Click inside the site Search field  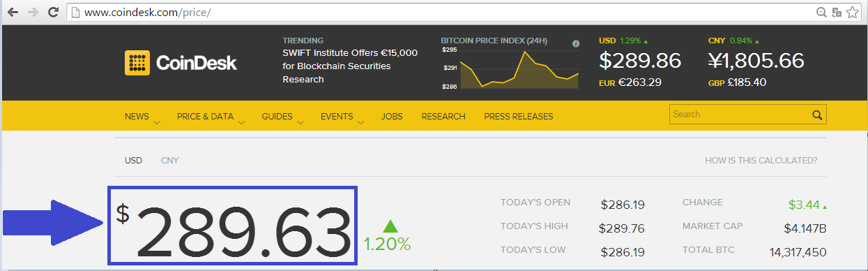tap(739, 115)
